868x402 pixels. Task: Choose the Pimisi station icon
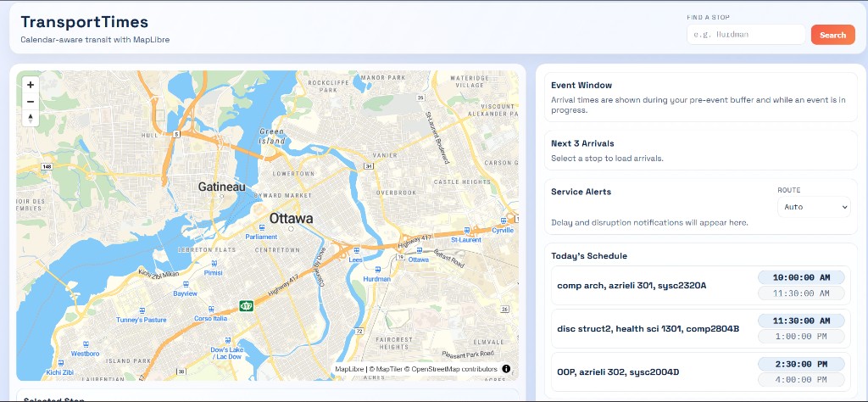pyautogui.click(x=213, y=264)
